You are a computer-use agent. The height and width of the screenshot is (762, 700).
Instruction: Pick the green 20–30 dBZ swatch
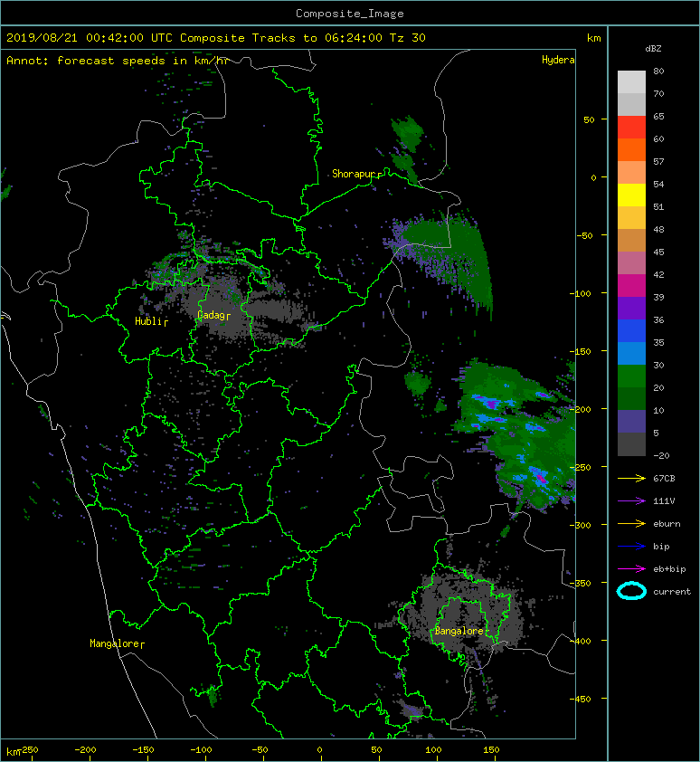click(x=631, y=376)
